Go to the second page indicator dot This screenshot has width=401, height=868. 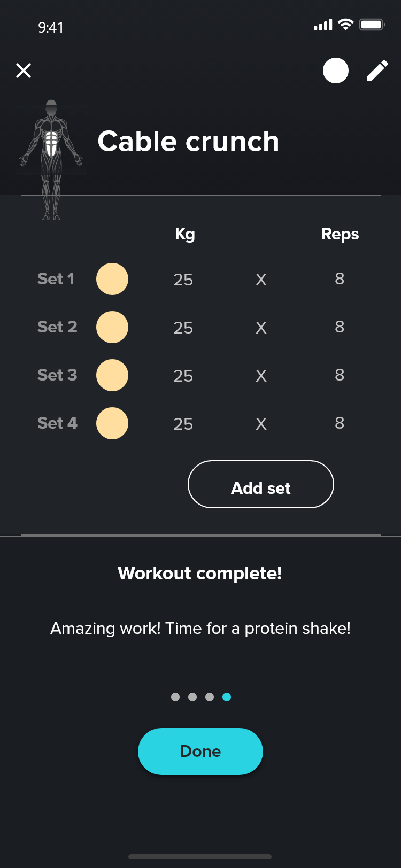pos(192,697)
